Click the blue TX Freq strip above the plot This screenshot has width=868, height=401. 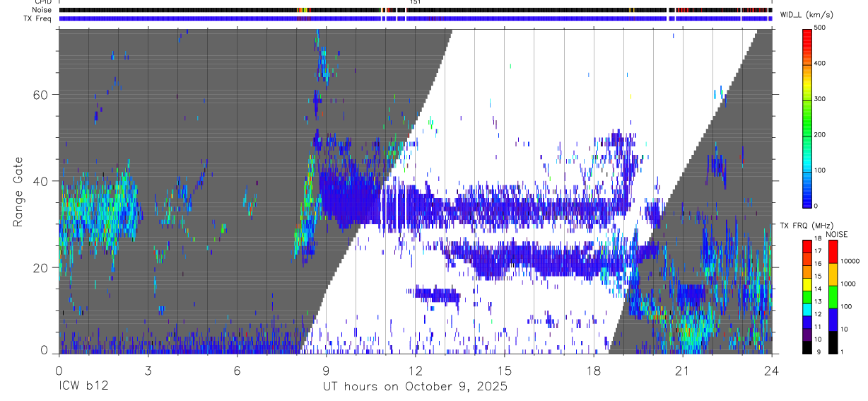416,18
